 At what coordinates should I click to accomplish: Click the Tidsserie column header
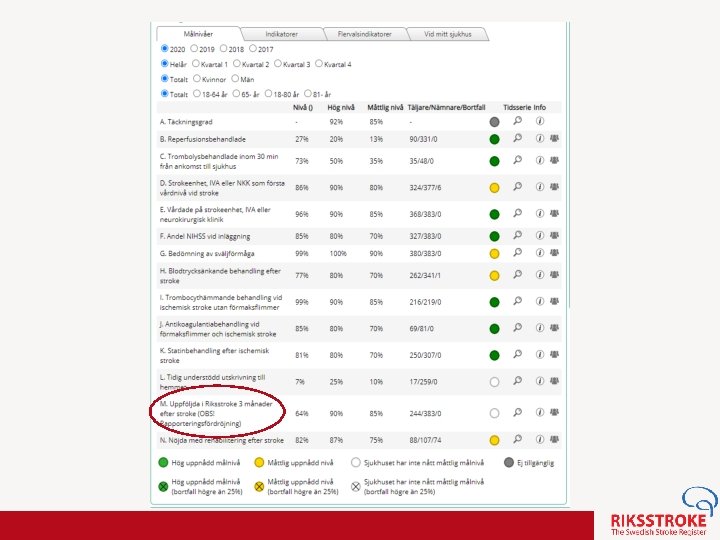coord(518,107)
